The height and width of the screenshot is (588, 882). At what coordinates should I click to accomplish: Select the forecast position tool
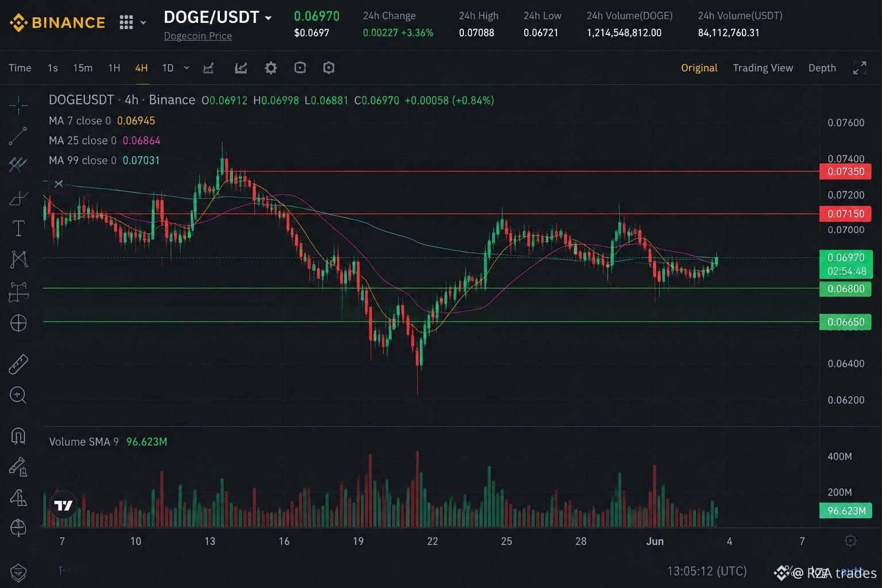point(18,292)
